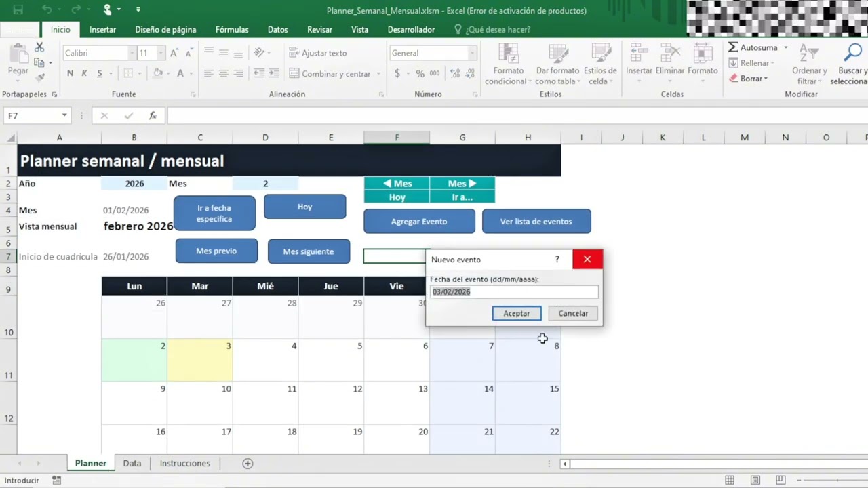Click the Ver lista de eventos button
This screenshot has width=868, height=488.
[536, 221]
